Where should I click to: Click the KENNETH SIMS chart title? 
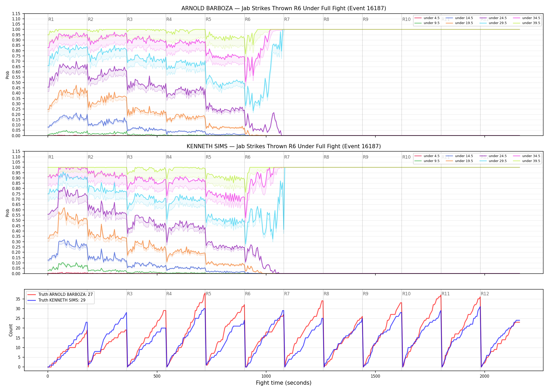coord(284,146)
